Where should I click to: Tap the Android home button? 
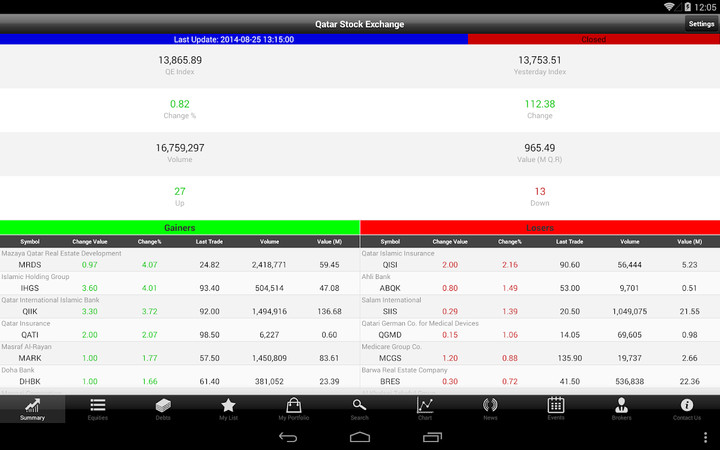(x=360, y=437)
